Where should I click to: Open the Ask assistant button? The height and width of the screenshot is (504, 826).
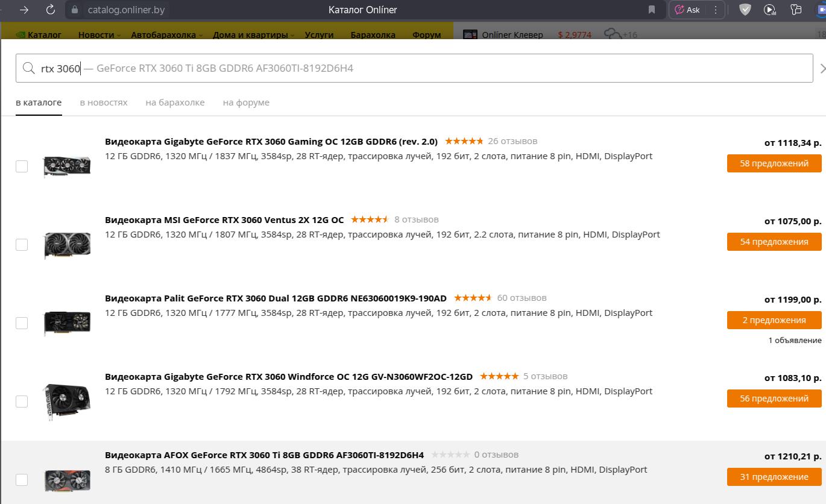coord(687,10)
